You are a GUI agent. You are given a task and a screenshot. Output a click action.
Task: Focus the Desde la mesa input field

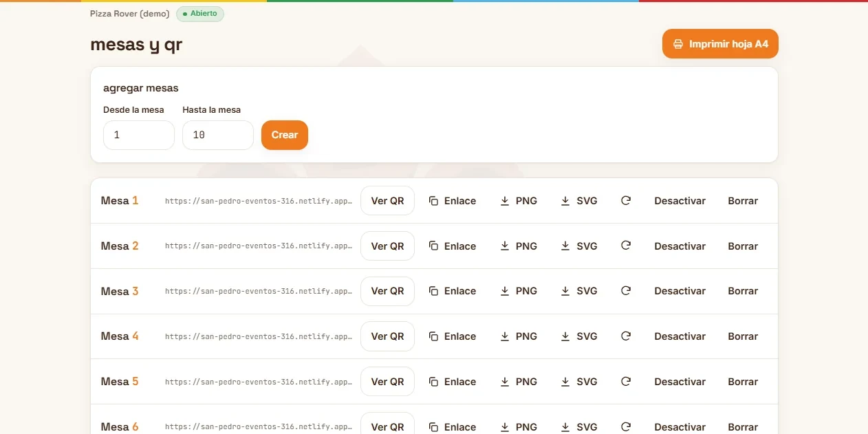click(x=139, y=135)
